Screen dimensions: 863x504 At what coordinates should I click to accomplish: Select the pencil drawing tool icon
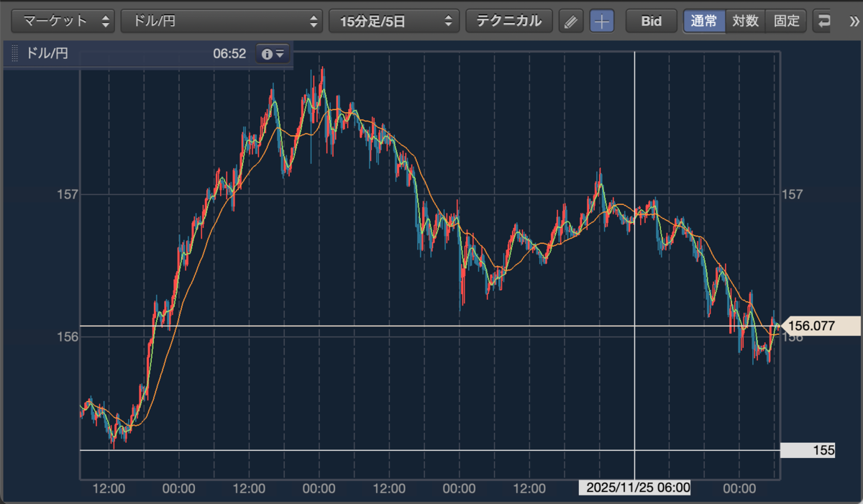click(571, 21)
